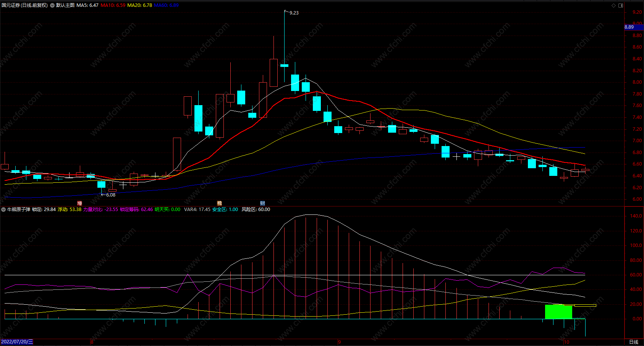Screen dimensions: 644x346
Task: Select the MA20: 6.78 readout
Action: coord(139,5)
